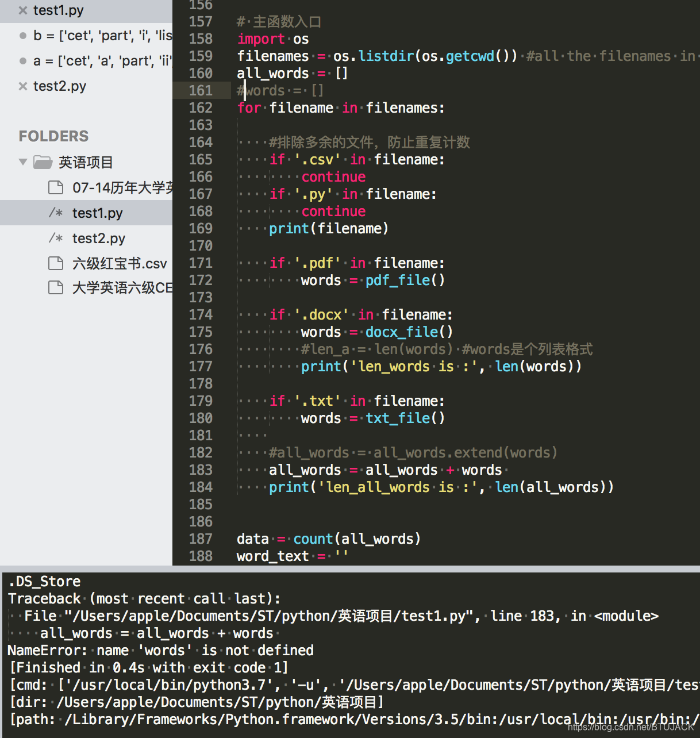The width and height of the screenshot is (700, 738).
Task: Place cursor in '#words = []' comment
Action: (x=280, y=90)
